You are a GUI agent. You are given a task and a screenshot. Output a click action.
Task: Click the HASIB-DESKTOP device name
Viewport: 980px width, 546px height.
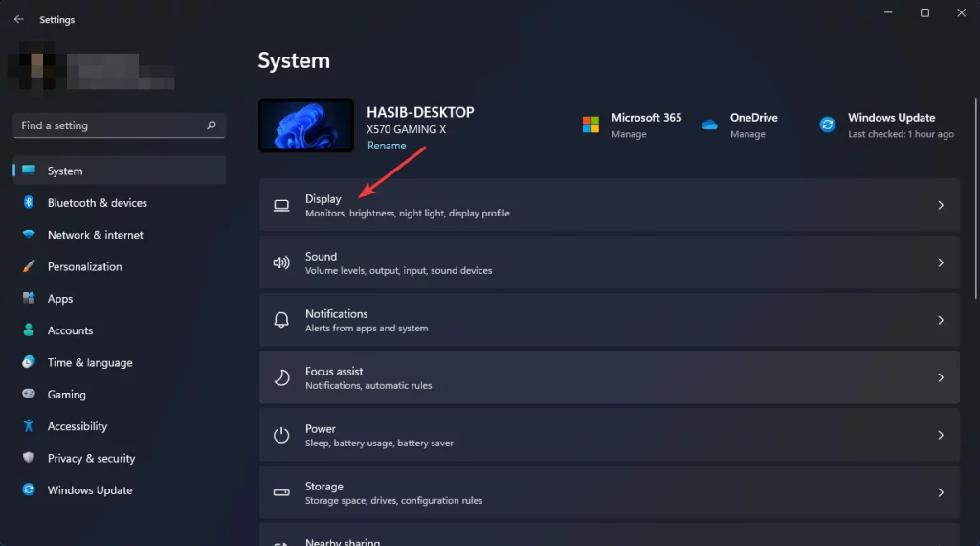tap(420, 112)
